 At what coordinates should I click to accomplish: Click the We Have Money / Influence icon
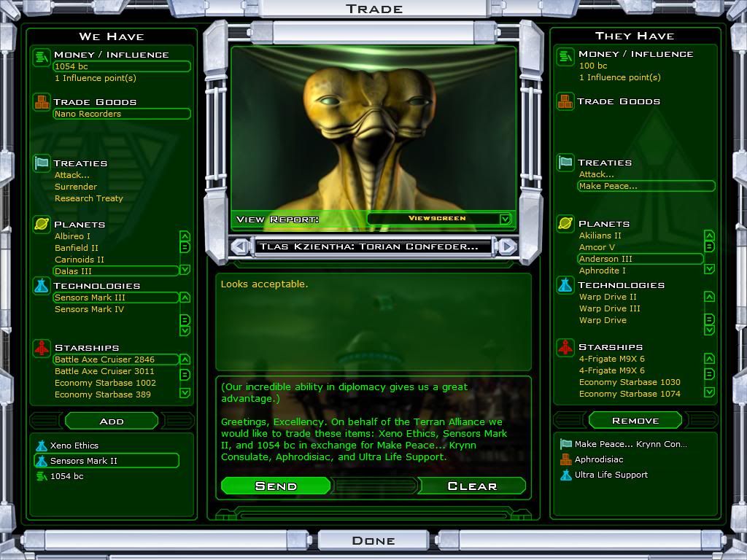[42, 57]
